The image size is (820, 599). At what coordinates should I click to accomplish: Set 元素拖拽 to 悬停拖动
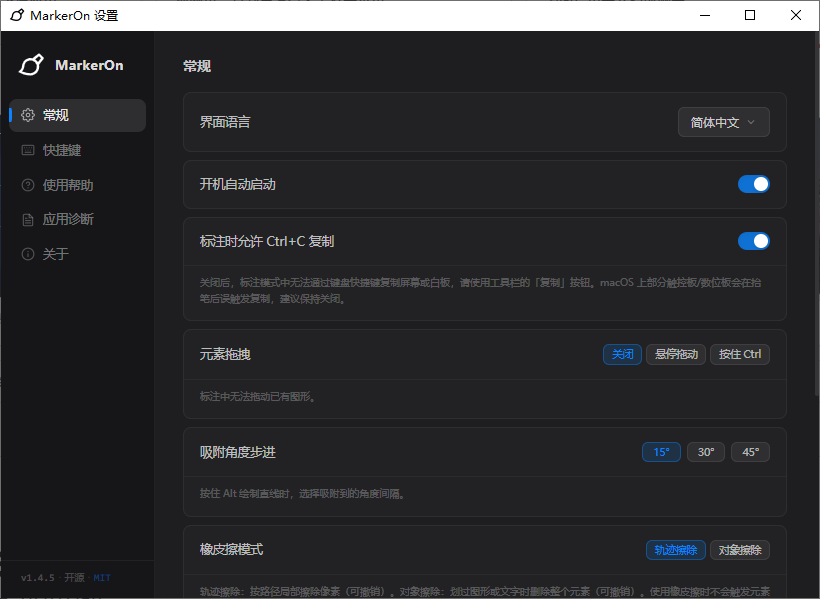[676, 354]
